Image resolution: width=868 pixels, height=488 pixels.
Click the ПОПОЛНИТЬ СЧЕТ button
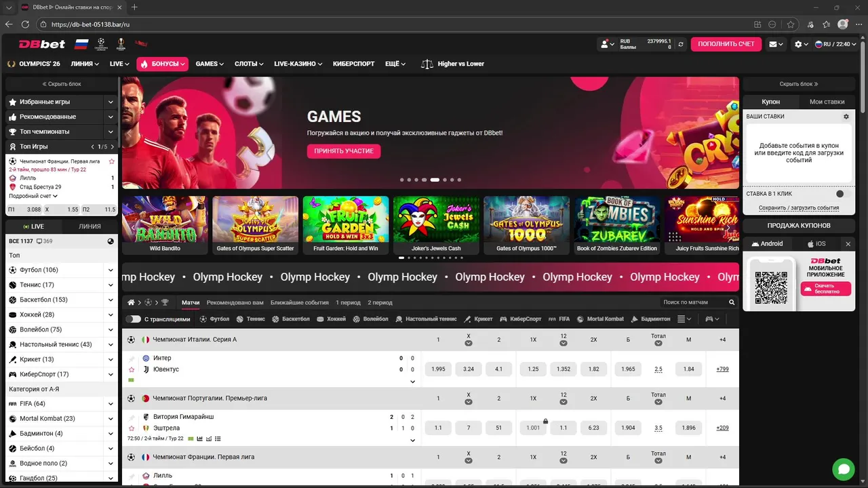click(726, 44)
